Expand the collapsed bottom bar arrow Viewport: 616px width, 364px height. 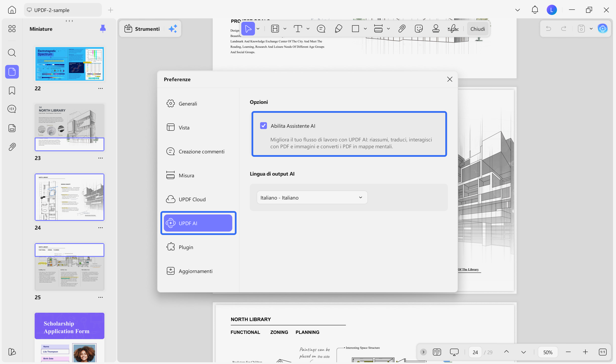[x=423, y=352]
